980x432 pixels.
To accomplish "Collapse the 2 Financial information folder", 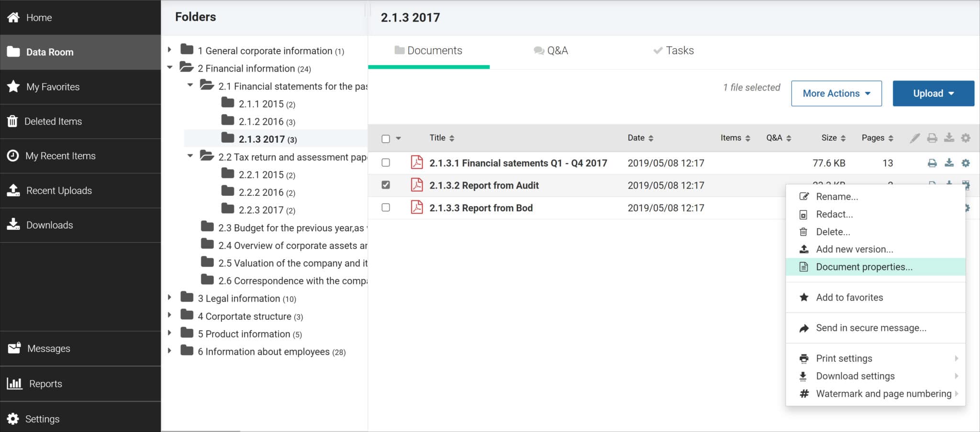I will pos(169,68).
